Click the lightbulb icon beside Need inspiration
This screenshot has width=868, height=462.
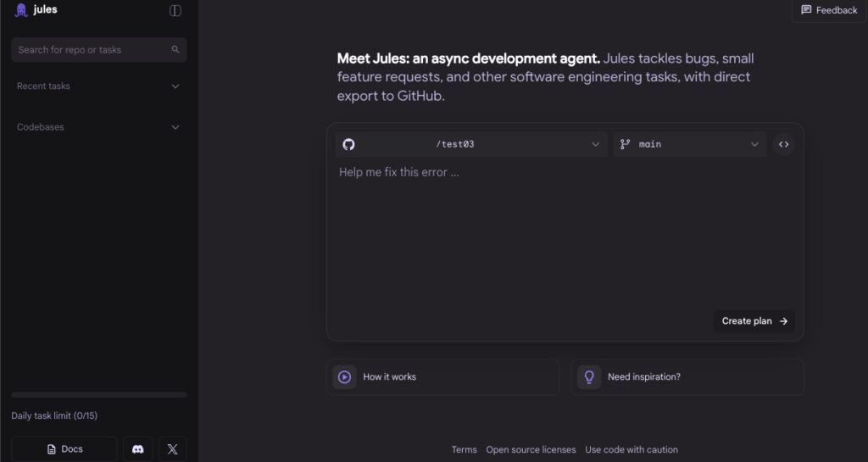589,376
